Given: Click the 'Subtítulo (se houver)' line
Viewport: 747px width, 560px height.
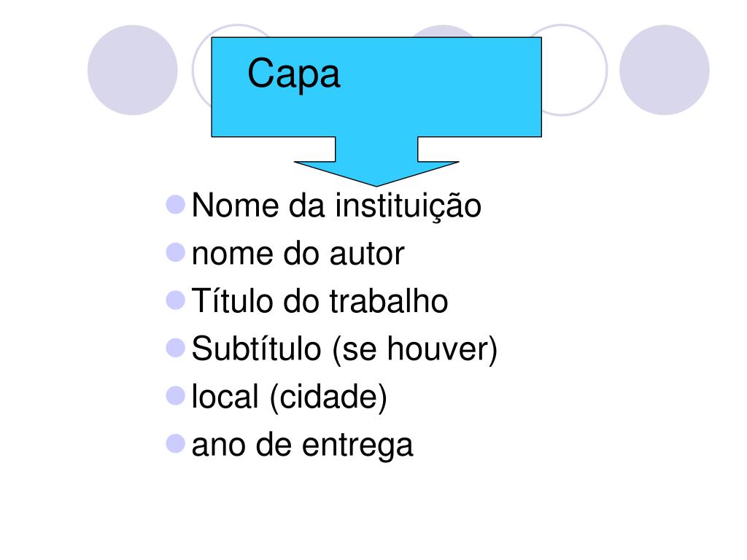Looking at the screenshot, I should point(344,349).
